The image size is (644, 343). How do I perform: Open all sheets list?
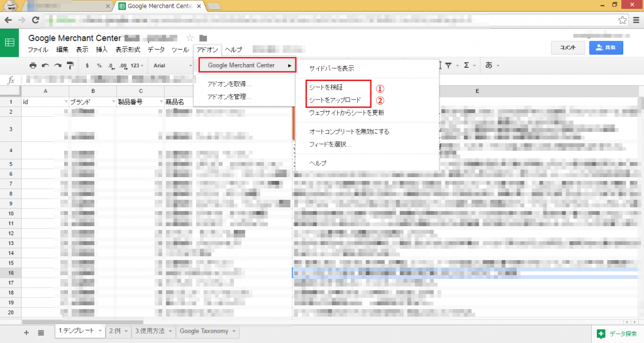point(41,333)
